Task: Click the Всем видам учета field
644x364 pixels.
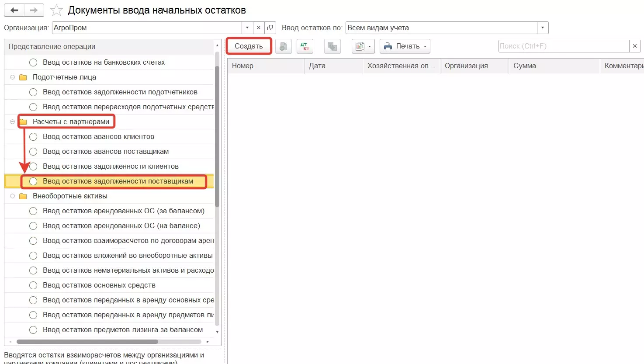Action: point(441,28)
